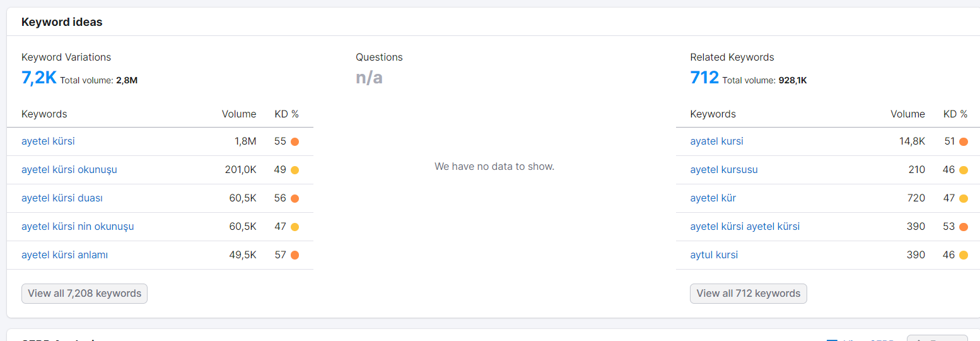Open the ayetel kürsi keyword link
The width and height of the screenshot is (980, 341).
pos(48,141)
